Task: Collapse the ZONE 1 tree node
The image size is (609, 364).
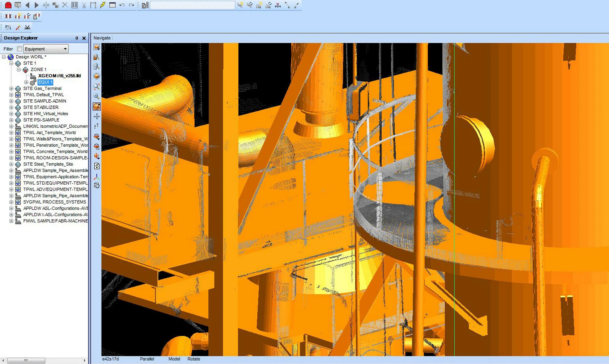Action: coord(19,69)
